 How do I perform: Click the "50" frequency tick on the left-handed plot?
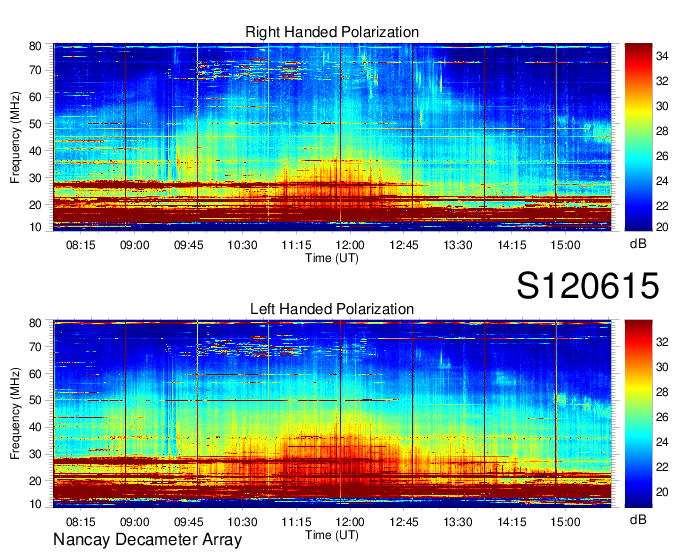pyautogui.click(x=35, y=400)
